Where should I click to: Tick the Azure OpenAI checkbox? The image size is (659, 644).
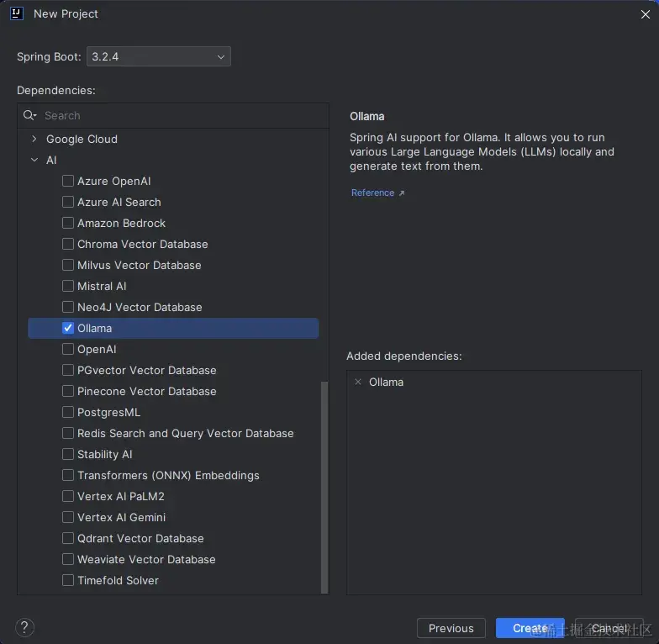68,181
